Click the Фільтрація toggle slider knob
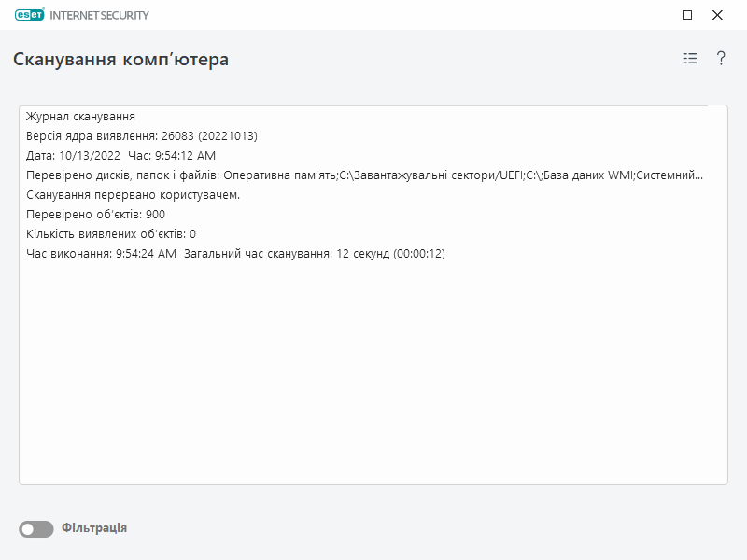This screenshot has width=747, height=560. 29,527
